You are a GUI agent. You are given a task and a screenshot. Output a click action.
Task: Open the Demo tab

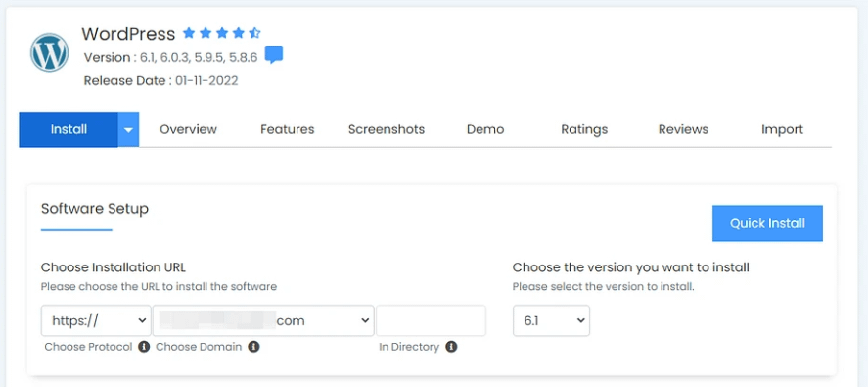(x=485, y=129)
